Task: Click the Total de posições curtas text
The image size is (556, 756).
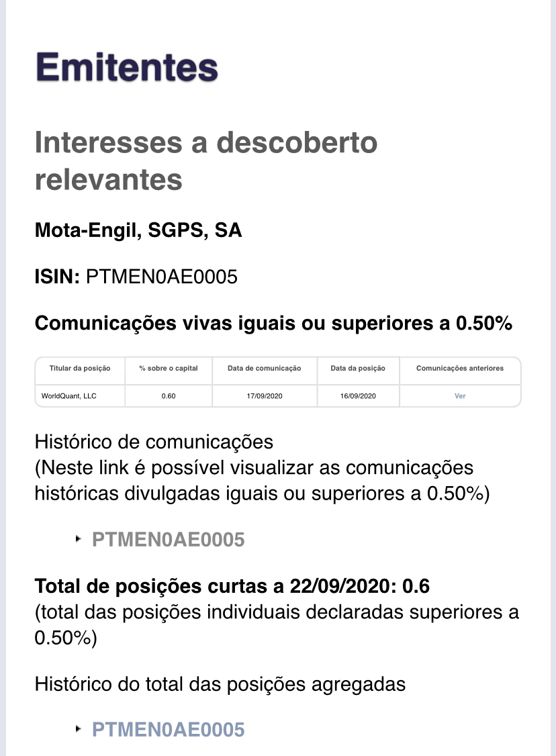Action: (x=232, y=587)
